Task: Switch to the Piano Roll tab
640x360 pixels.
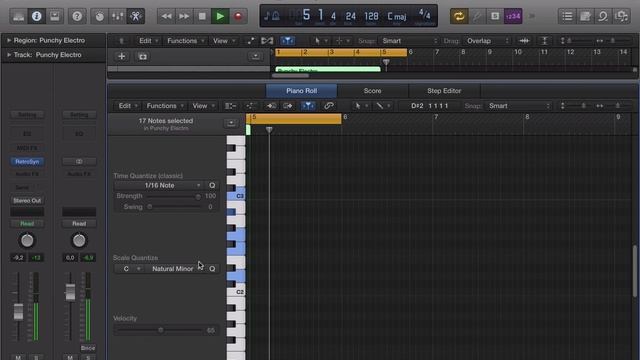Action: tap(302, 91)
